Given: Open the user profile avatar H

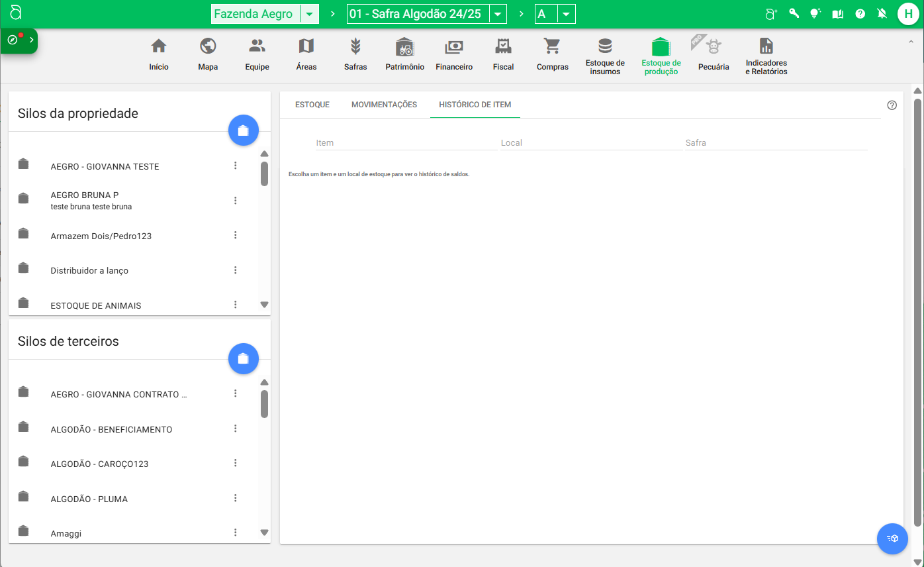Looking at the screenshot, I should (907, 14).
